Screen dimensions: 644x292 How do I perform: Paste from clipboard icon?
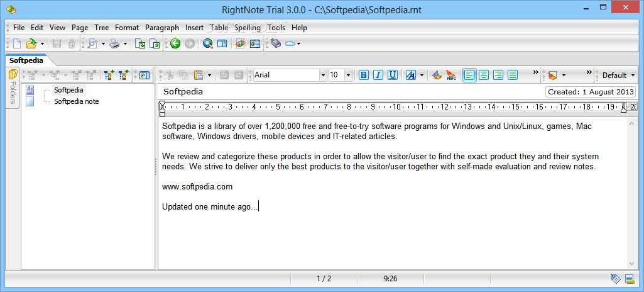(199, 75)
